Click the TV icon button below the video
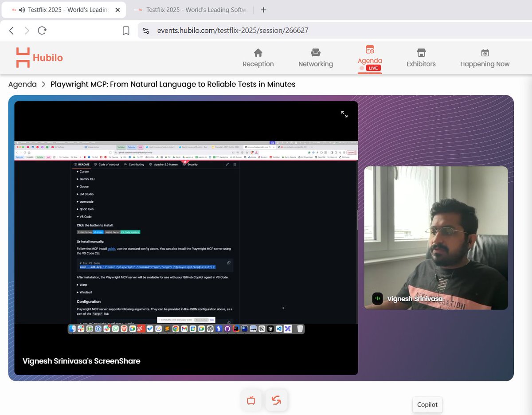 pos(251,401)
